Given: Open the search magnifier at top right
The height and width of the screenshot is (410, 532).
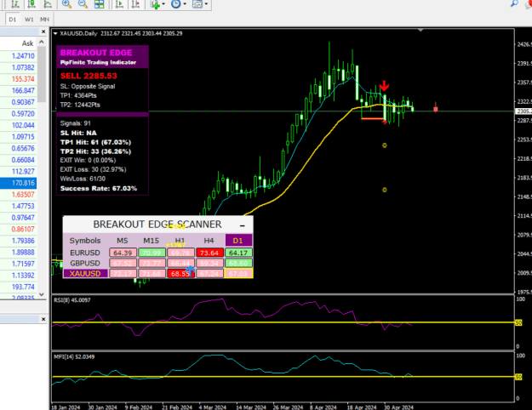Looking at the screenshot, I should 514,3.
